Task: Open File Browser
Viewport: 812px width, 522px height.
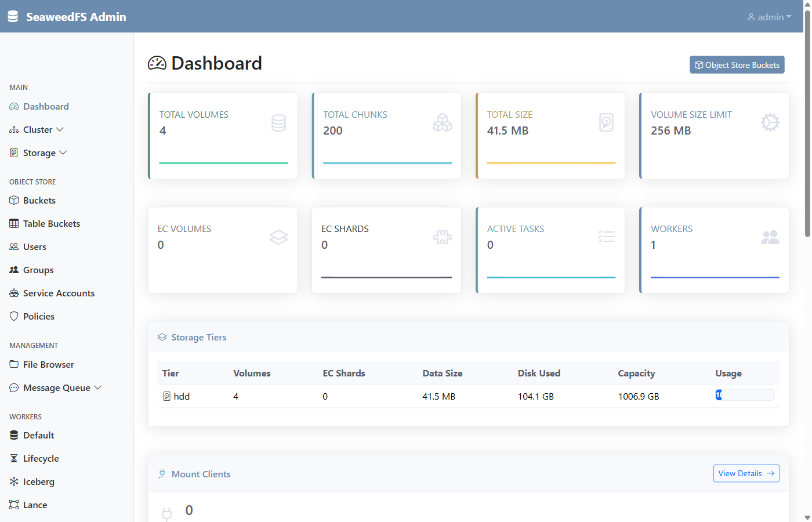Action: [x=67, y=365]
